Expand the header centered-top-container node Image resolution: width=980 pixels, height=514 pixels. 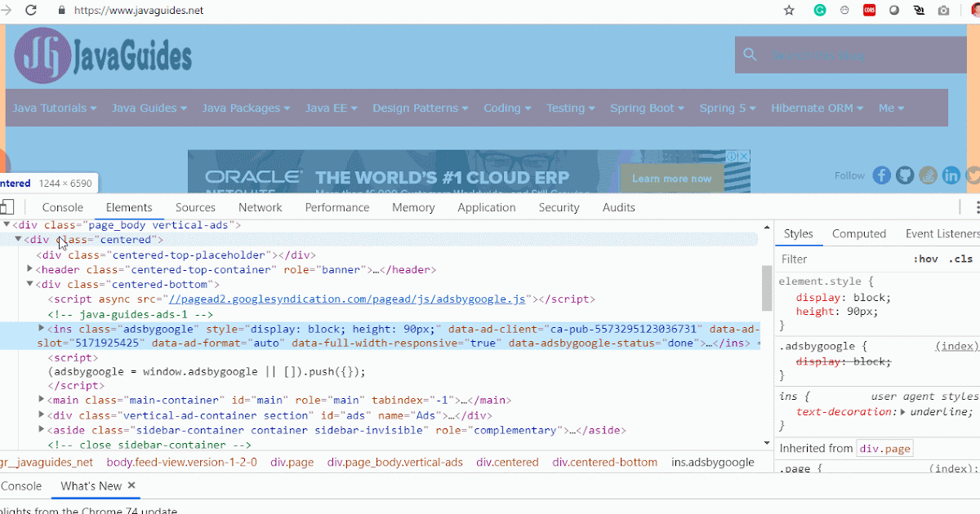tap(30, 269)
